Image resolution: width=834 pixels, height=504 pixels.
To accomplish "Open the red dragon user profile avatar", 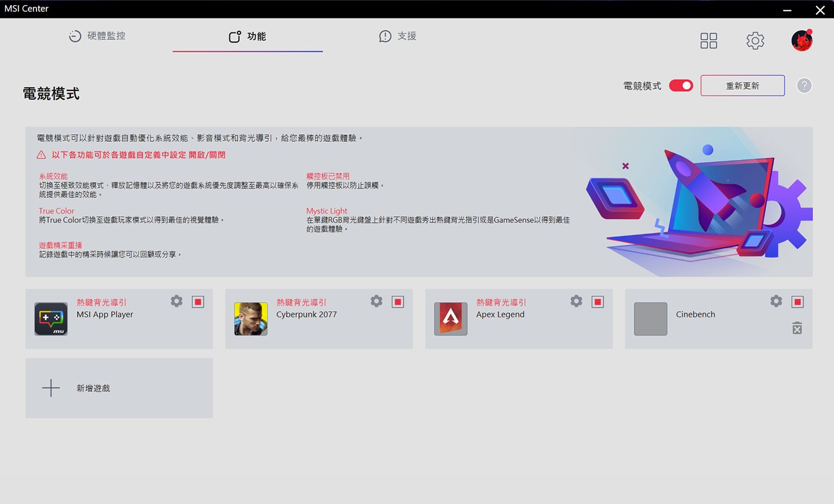I will pyautogui.click(x=802, y=41).
